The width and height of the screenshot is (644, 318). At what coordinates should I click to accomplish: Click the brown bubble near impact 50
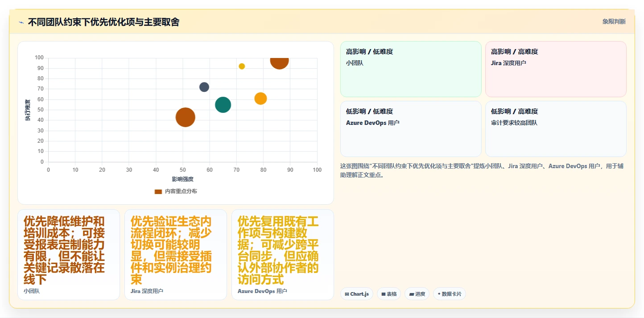186,117
